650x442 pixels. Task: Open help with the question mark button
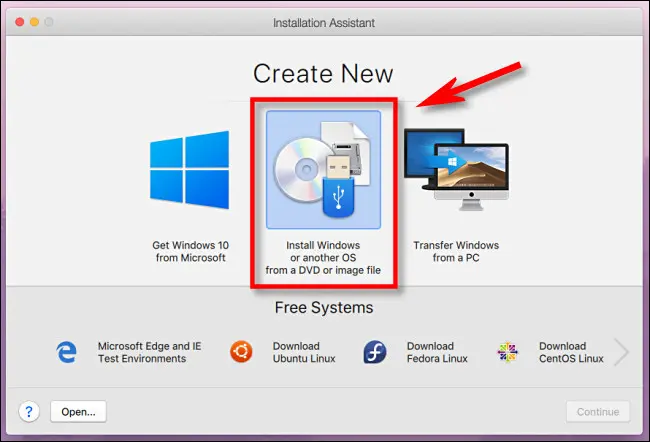click(29, 412)
